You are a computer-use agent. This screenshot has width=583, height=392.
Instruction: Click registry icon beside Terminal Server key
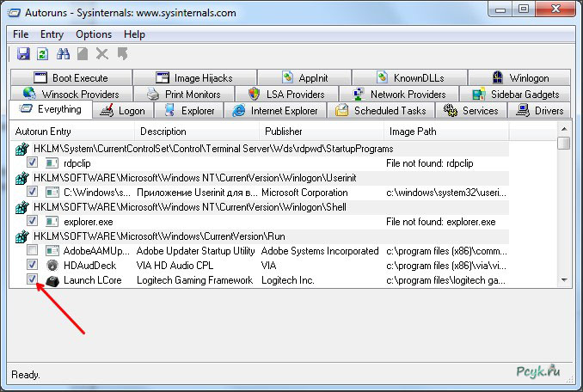[x=22, y=149]
